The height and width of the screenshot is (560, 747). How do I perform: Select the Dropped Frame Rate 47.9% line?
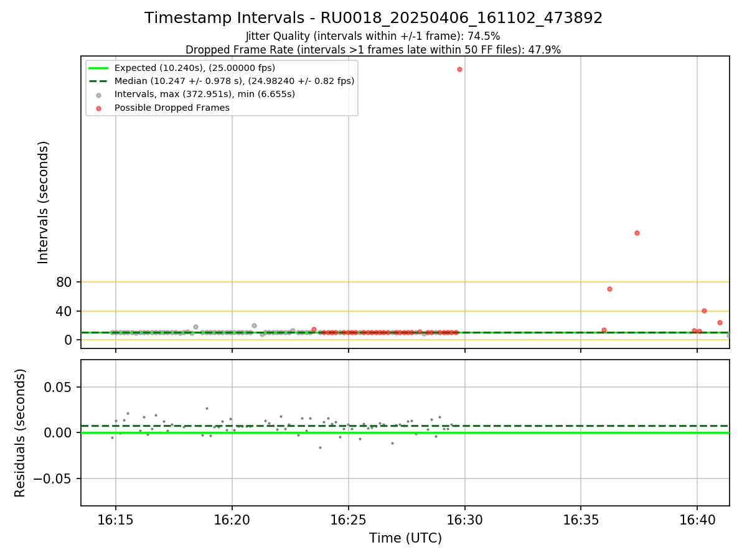373,50
